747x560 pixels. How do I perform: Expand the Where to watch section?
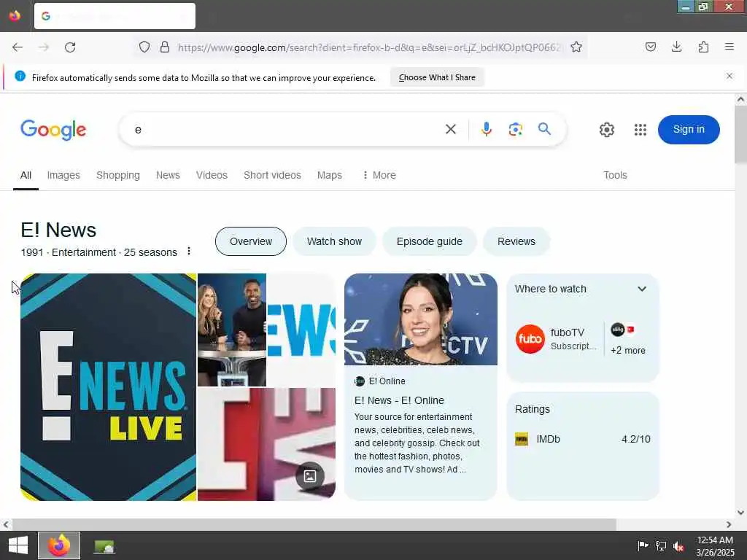pos(642,289)
